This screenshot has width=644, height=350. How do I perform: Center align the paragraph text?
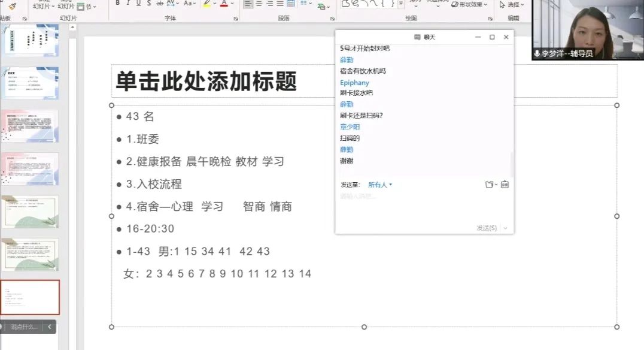(259, 4)
